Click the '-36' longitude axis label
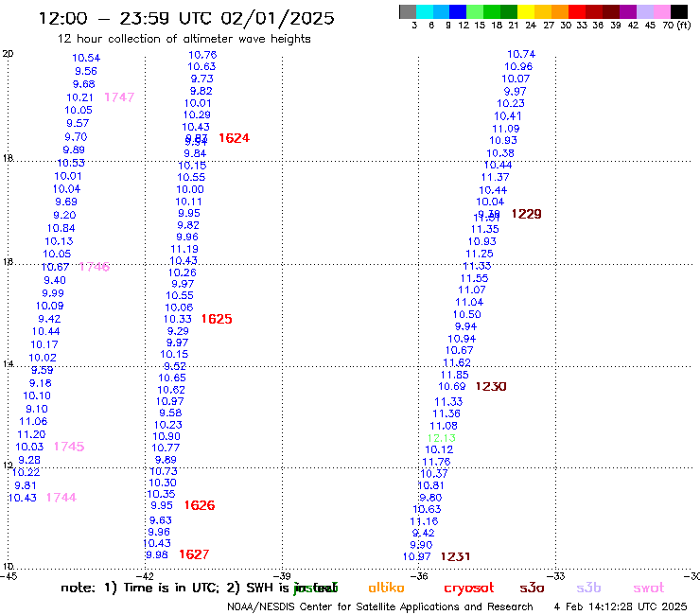Screen dimensions: 700x615 [x=420, y=576]
